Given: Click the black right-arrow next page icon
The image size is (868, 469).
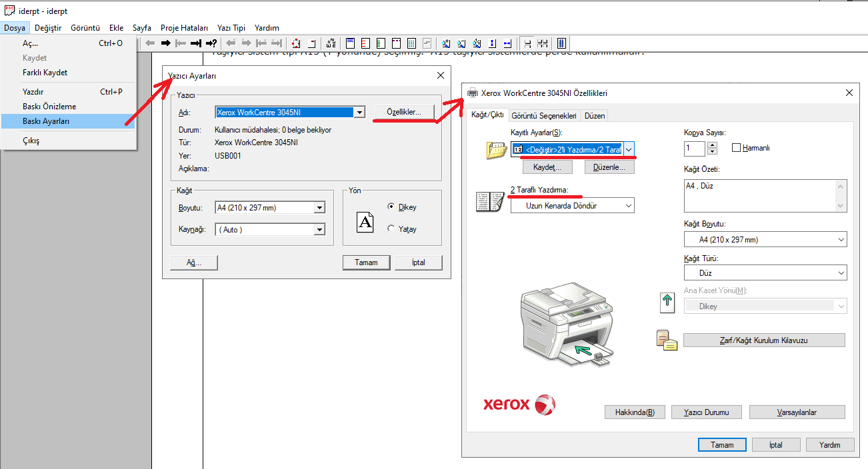Looking at the screenshot, I should point(166,43).
